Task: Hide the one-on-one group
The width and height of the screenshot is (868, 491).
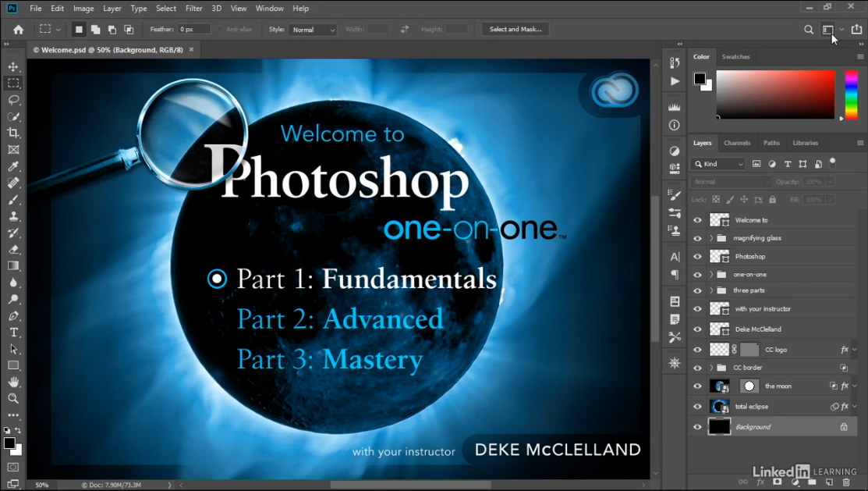Action: 697,274
